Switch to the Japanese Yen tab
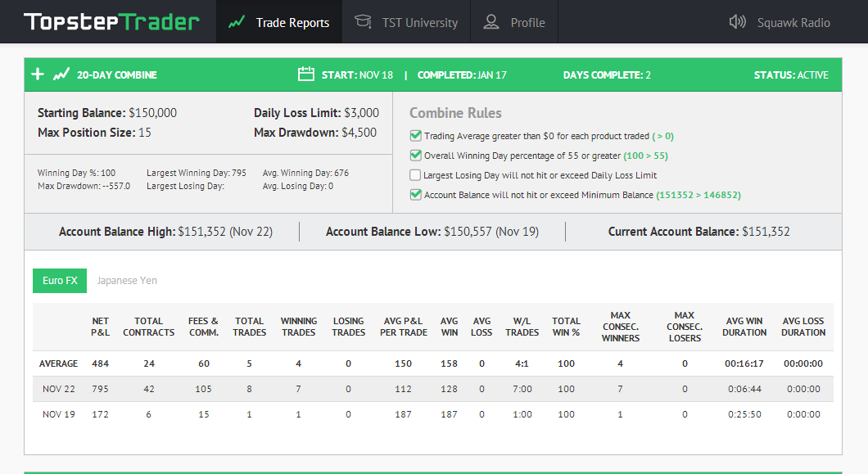The image size is (868, 474). coord(127,281)
